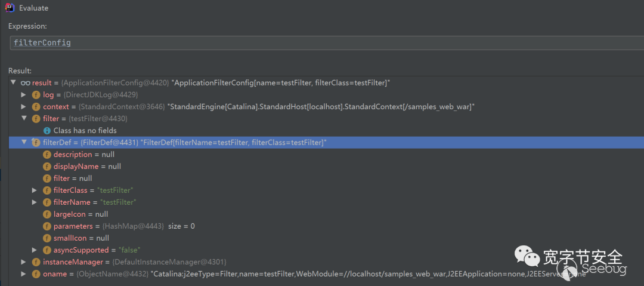Select the filterName = "testFilter" row
The height and width of the screenshot is (286, 644).
[x=327, y=202]
